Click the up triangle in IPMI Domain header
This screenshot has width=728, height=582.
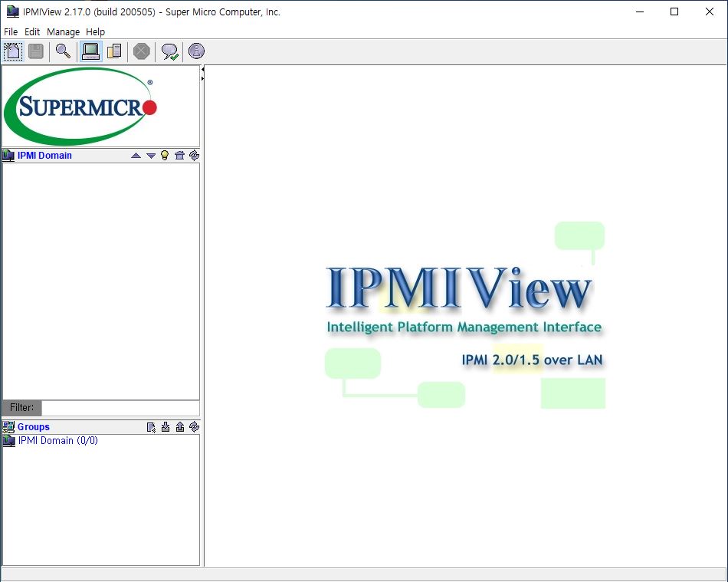pos(136,156)
